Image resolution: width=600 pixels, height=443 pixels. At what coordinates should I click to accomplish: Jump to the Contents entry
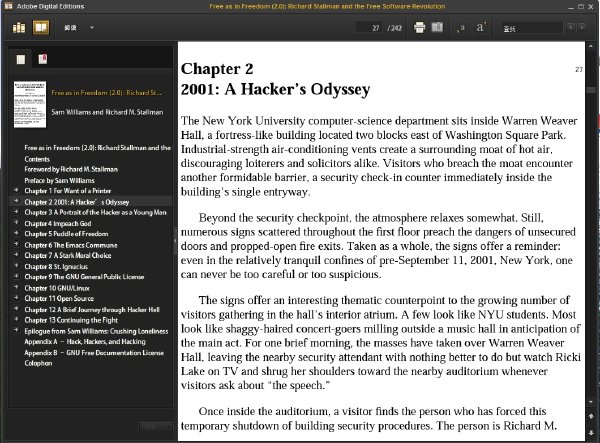pos(37,159)
